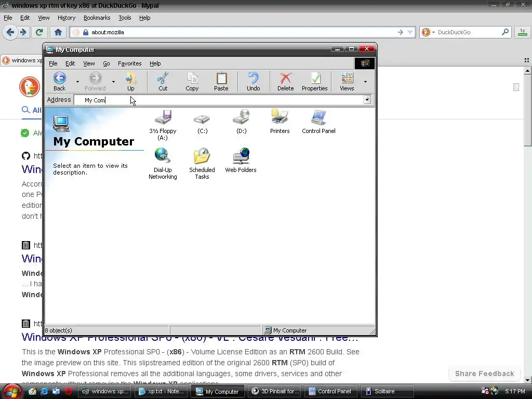Click the taskbar clock showing 5:17 PM
This screenshot has width=532, height=399.
(515, 391)
